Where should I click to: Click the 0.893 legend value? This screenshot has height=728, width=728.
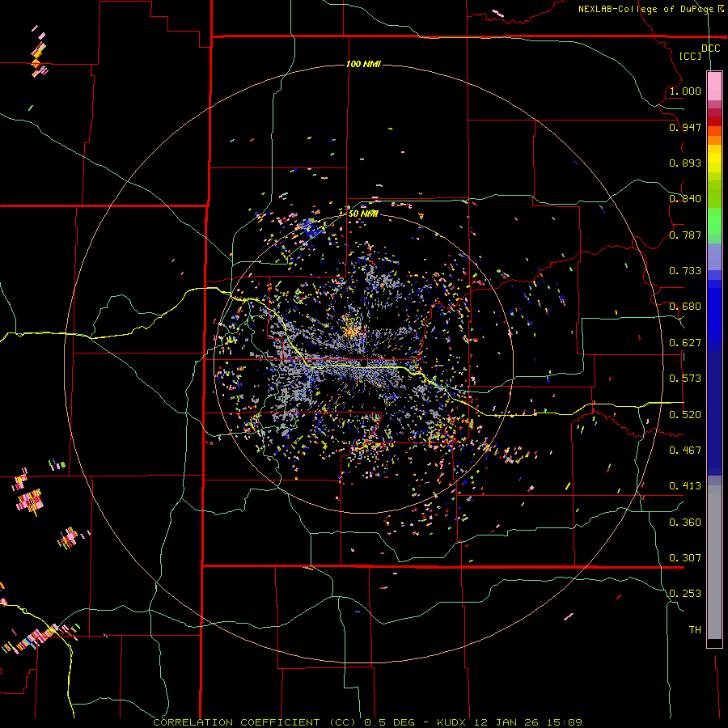685,163
